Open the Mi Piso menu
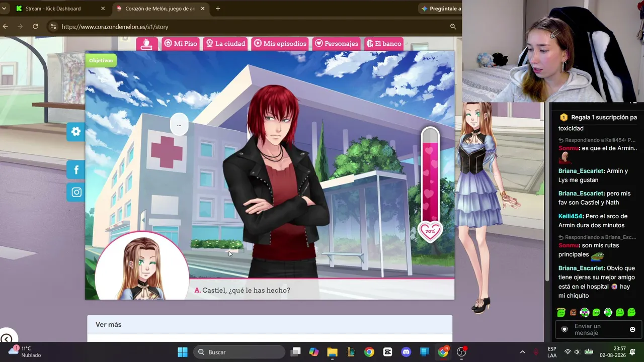This screenshot has width=644, height=362. [x=181, y=44]
